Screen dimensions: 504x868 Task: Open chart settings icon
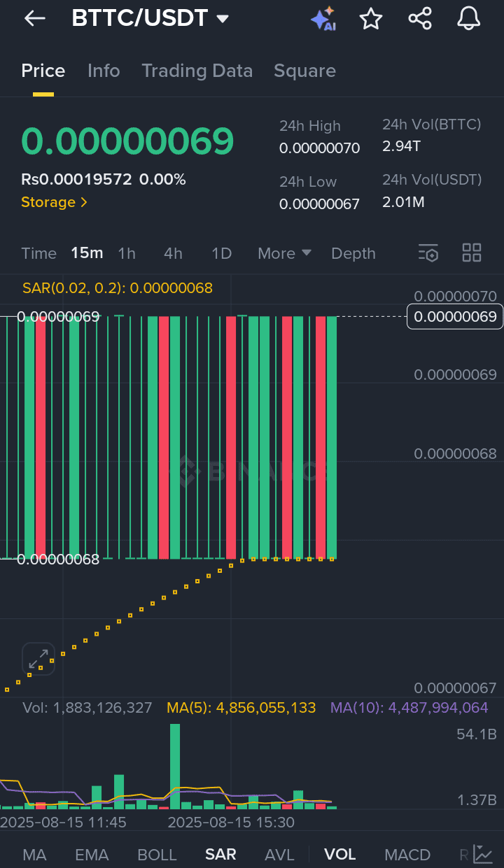click(x=428, y=253)
